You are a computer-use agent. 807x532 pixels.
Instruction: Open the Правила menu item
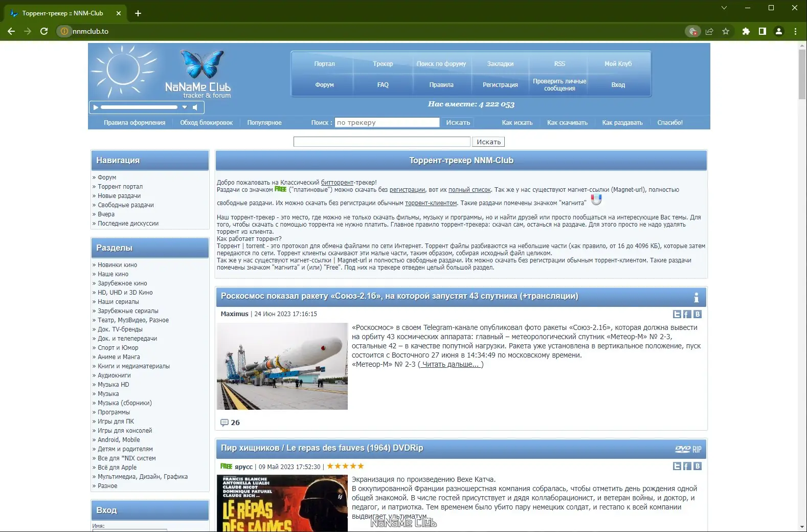tap(441, 85)
